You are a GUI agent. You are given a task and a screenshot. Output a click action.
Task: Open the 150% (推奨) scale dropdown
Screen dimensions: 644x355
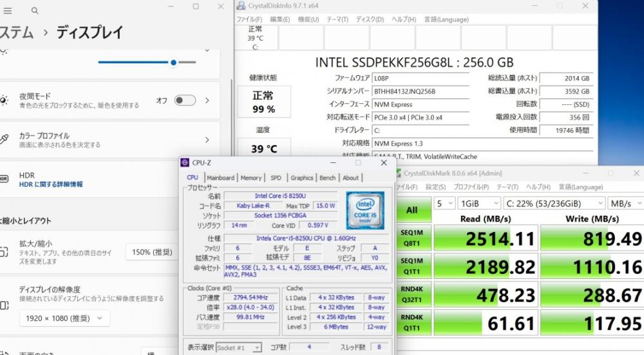(151, 252)
